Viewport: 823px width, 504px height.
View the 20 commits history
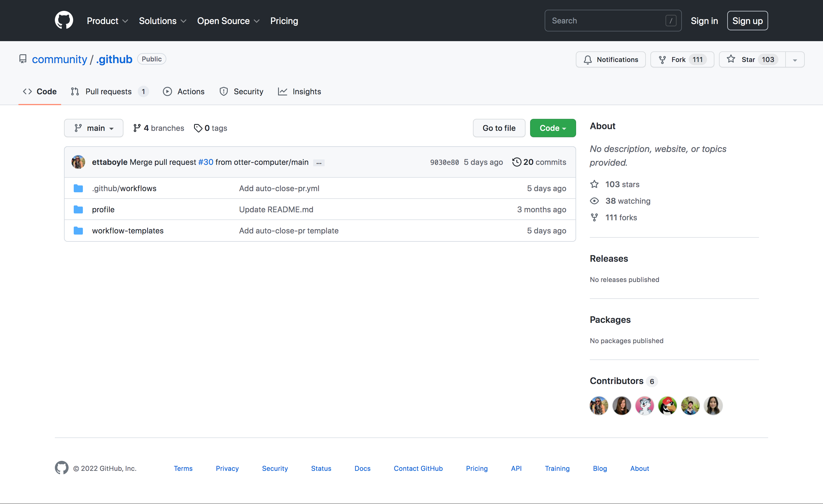(x=539, y=162)
